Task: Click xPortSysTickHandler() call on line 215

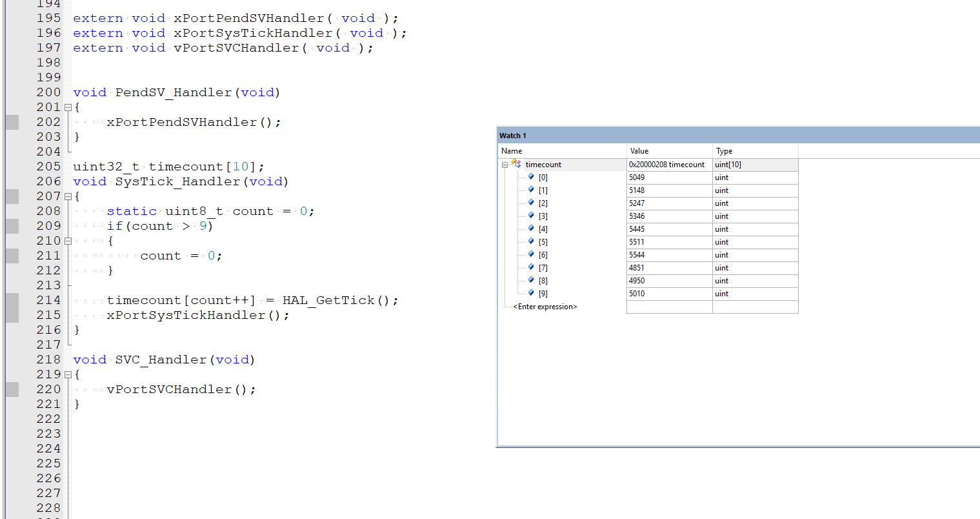Action: pyautogui.click(x=198, y=315)
